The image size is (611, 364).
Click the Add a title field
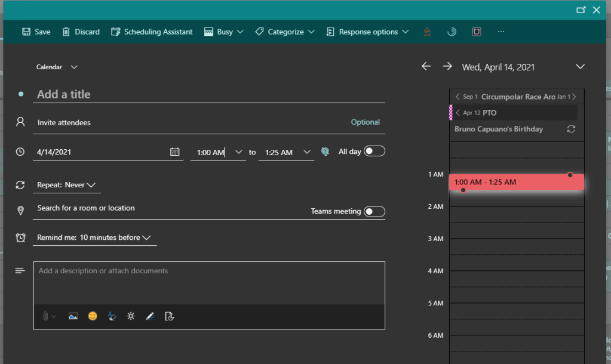coord(209,94)
